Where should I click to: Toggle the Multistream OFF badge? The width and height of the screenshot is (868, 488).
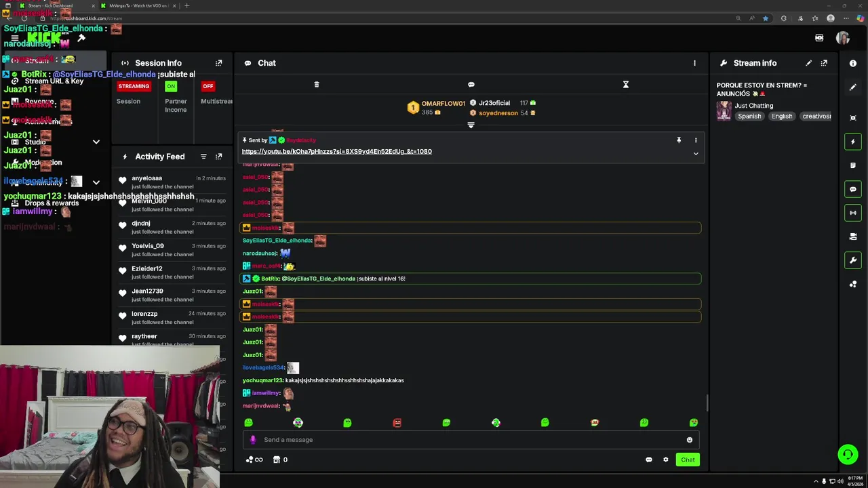coord(208,86)
